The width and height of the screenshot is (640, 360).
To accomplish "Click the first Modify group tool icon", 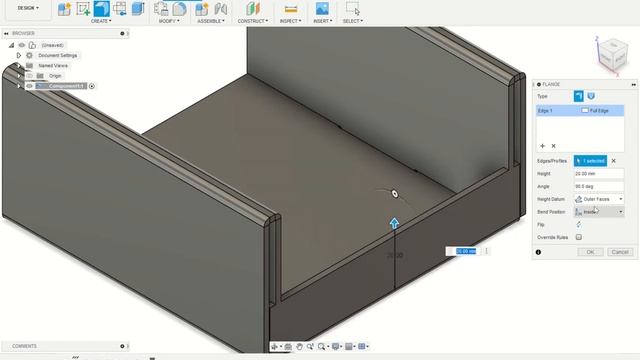I will coord(161,9).
